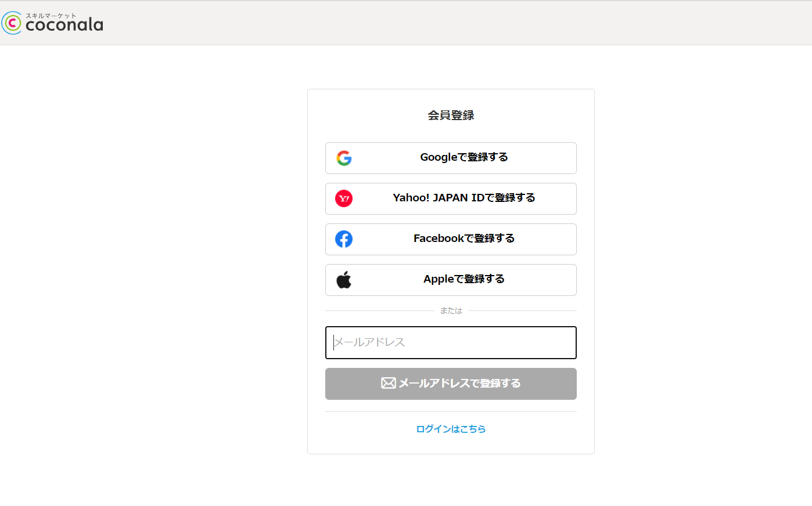Click the Yahoo! JAPAN red icon
Screen dimensions: 812x506
tap(344, 198)
